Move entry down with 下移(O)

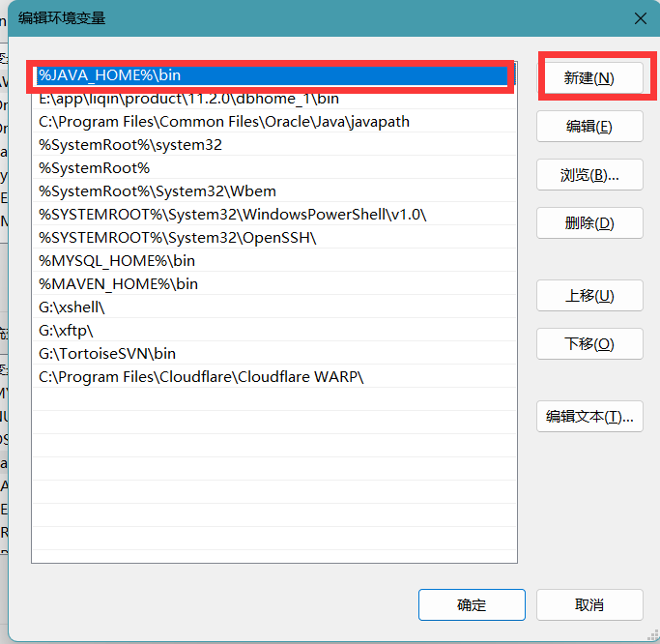click(589, 344)
